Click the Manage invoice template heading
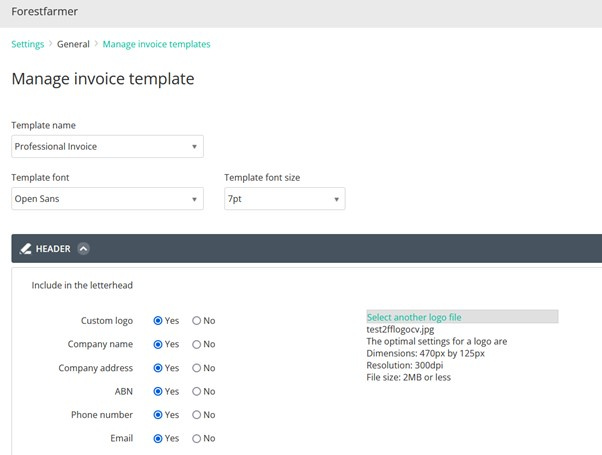This screenshot has width=602, height=455. click(x=103, y=79)
